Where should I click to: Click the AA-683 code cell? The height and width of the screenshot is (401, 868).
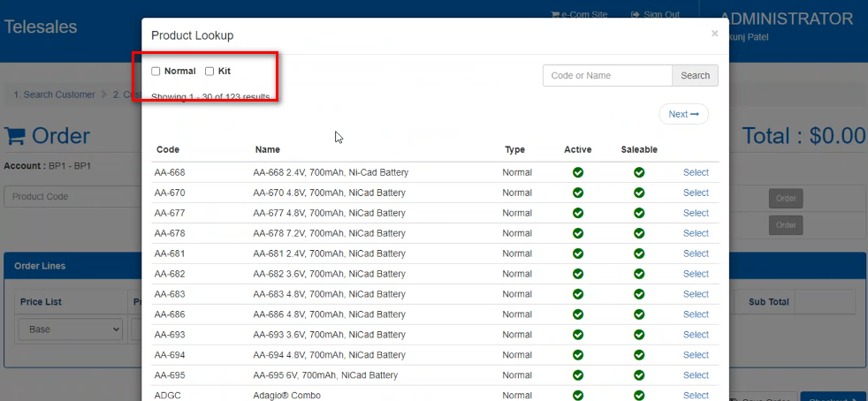click(170, 294)
